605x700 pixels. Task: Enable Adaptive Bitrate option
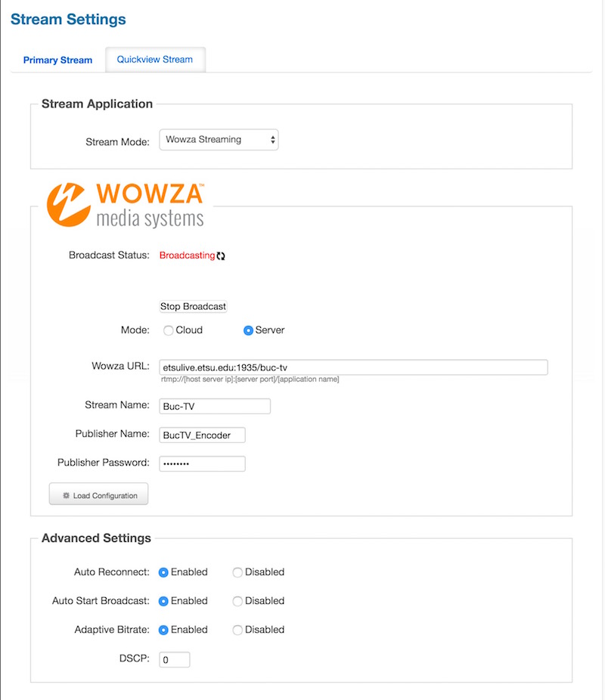point(163,630)
